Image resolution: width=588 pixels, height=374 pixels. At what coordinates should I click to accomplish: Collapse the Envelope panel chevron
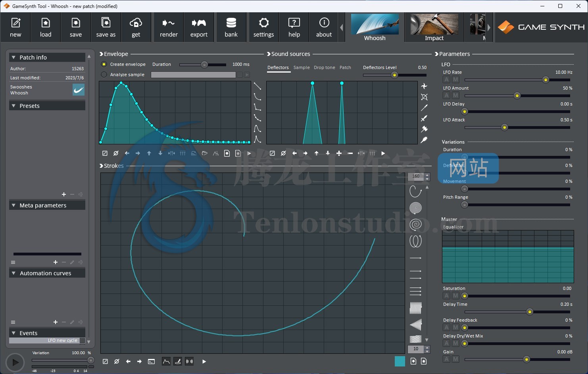(101, 54)
